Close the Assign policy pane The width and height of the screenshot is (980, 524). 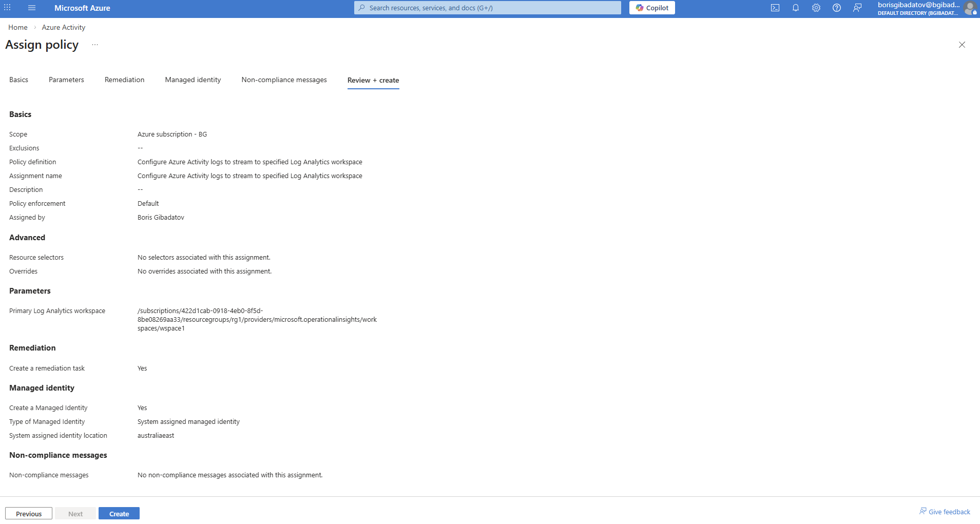pos(962,45)
